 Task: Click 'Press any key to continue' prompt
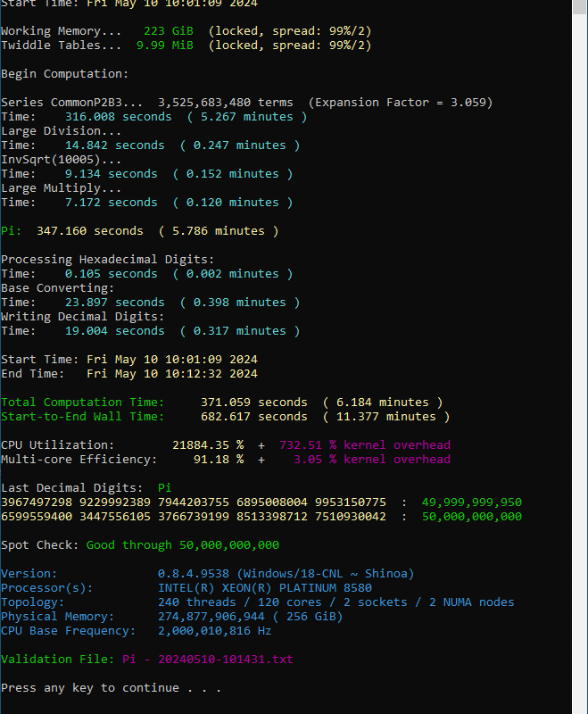pos(111,688)
